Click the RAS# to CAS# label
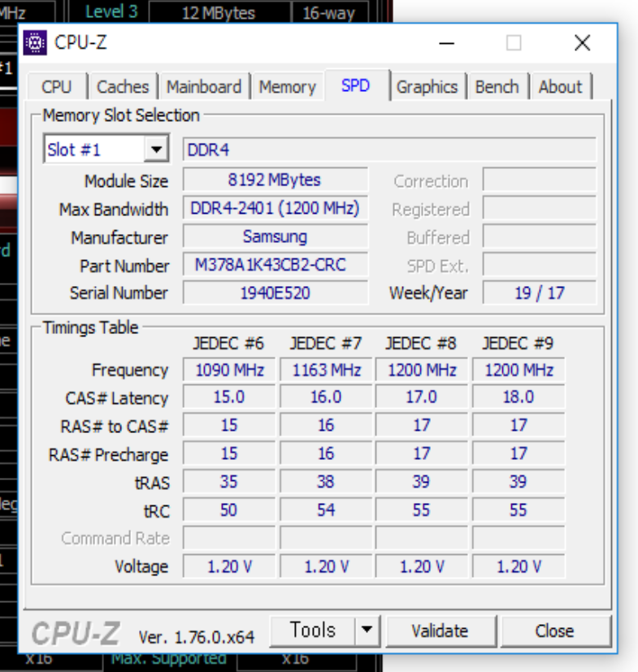This screenshot has width=638, height=672. pos(115,427)
